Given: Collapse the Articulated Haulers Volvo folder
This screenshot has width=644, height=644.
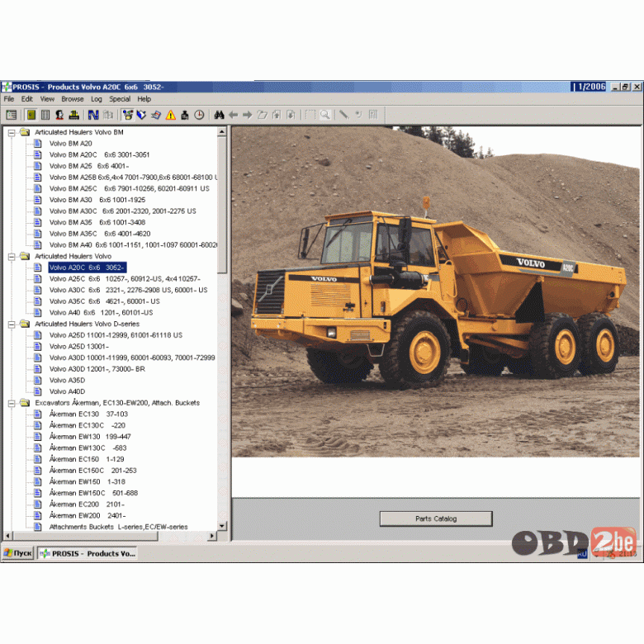Looking at the screenshot, I should [12, 257].
